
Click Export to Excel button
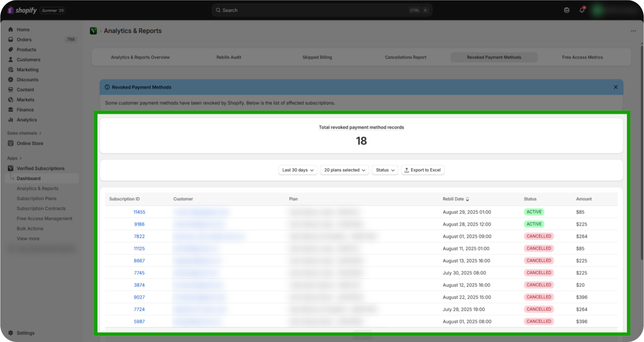point(423,170)
